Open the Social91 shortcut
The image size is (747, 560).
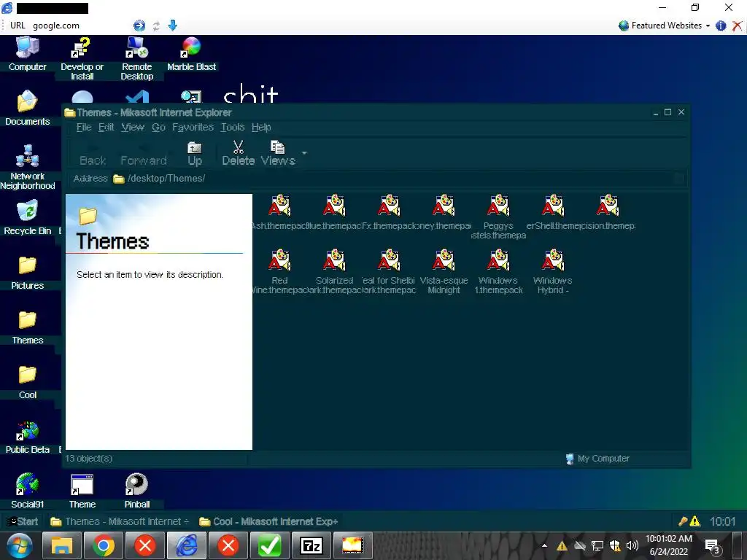pyautogui.click(x=27, y=491)
